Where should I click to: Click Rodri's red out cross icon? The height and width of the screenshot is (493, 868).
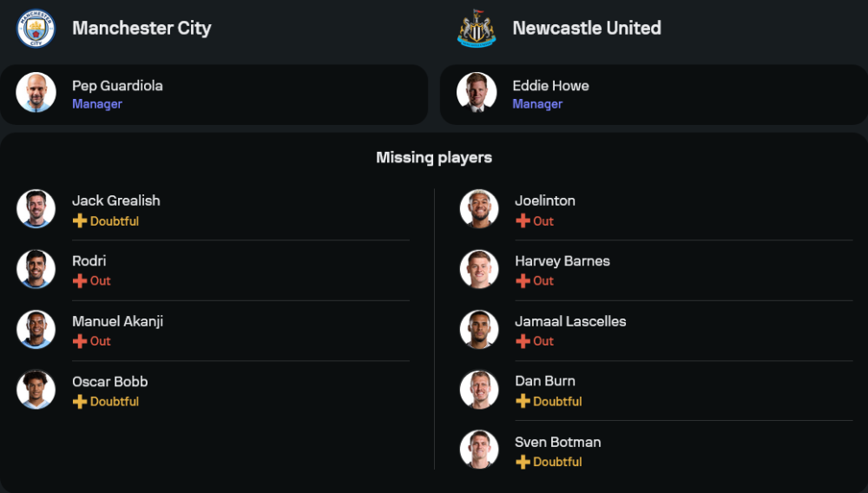[x=80, y=281]
